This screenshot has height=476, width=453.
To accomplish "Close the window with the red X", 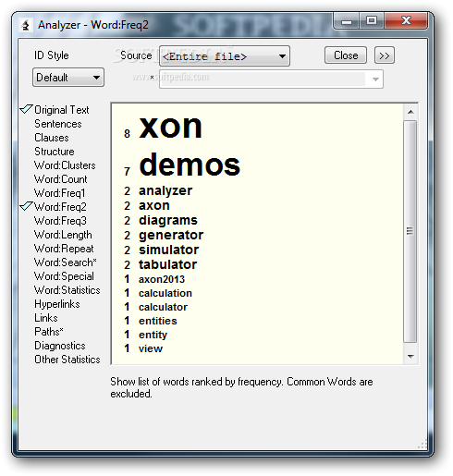I will [406, 21].
